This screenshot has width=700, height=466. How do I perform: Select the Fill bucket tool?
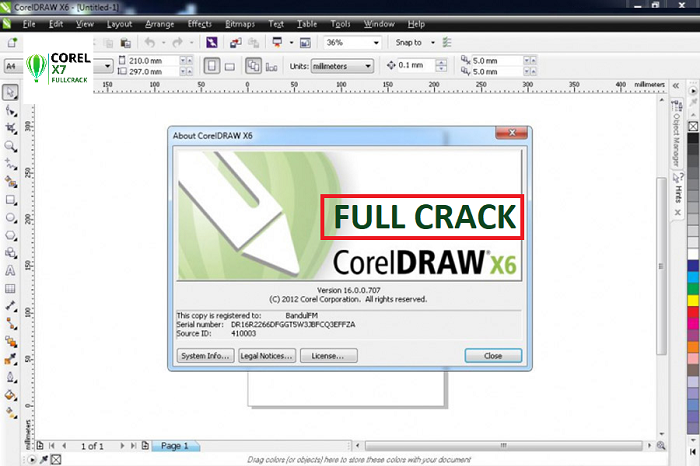(x=11, y=395)
